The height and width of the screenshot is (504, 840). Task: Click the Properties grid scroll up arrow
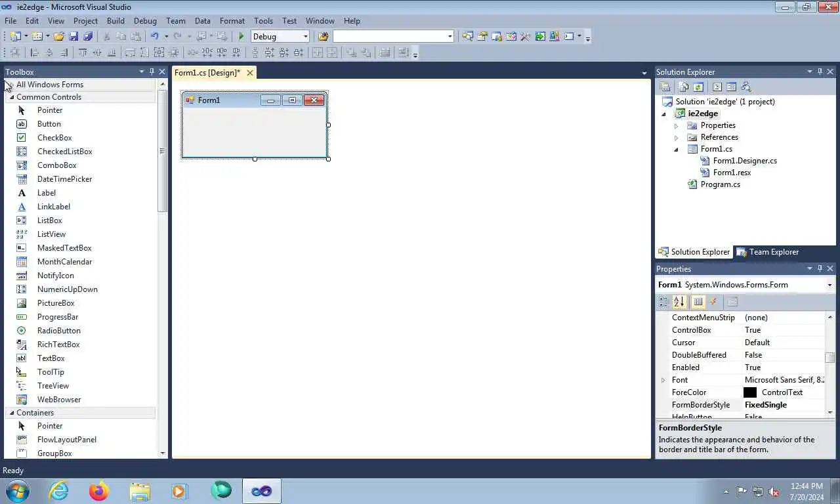click(830, 317)
